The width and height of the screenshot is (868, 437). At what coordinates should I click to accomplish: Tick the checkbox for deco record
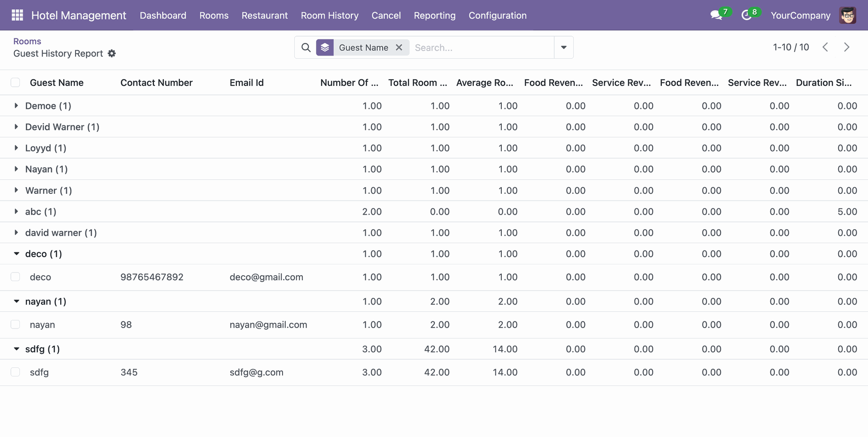(x=15, y=277)
